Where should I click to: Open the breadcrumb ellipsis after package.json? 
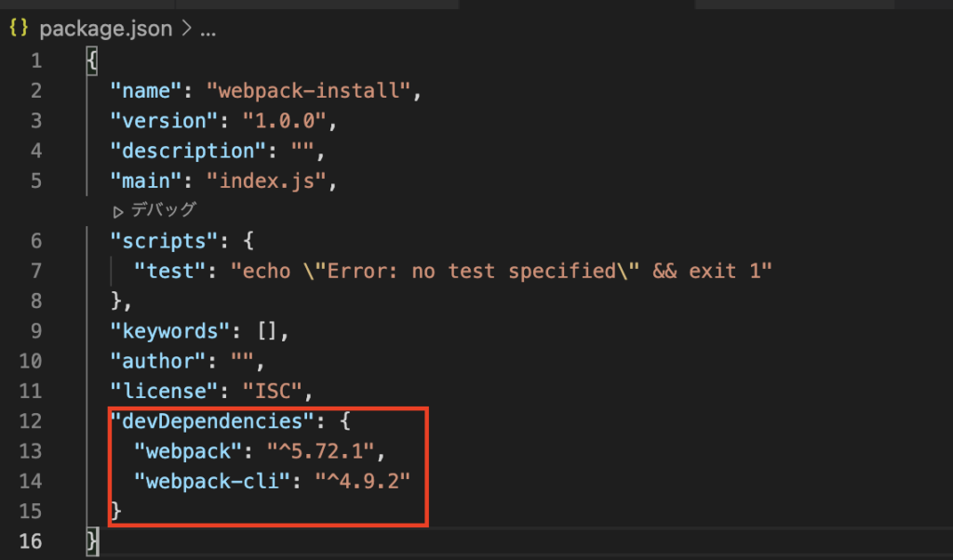click(208, 30)
